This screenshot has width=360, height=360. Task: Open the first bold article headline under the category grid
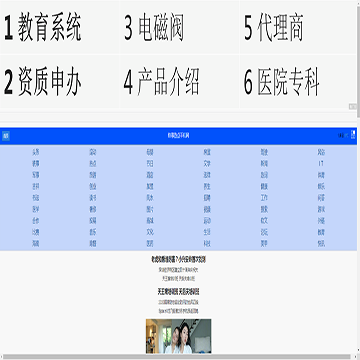pos(179,260)
